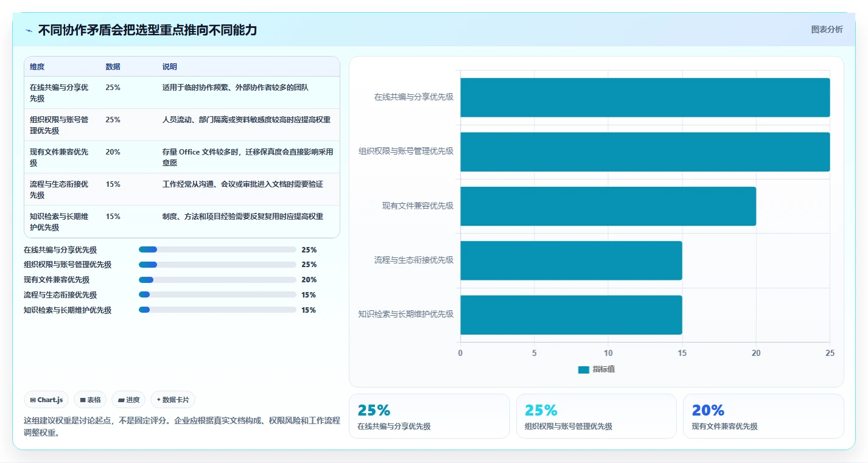This screenshot has width=868, height=463.
Task: Click the 现有文件兼容优先级 chart bar
Action: tap(608, 206)
